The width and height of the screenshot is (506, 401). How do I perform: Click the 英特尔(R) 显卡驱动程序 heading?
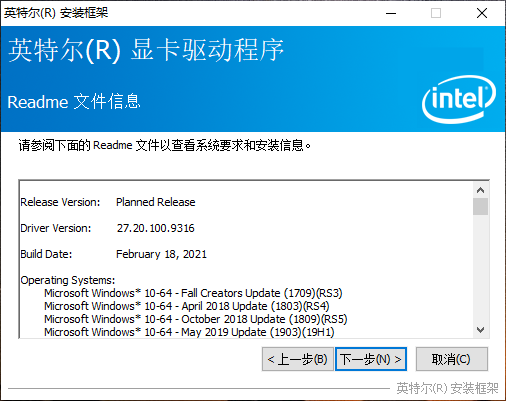click(146, 50)
